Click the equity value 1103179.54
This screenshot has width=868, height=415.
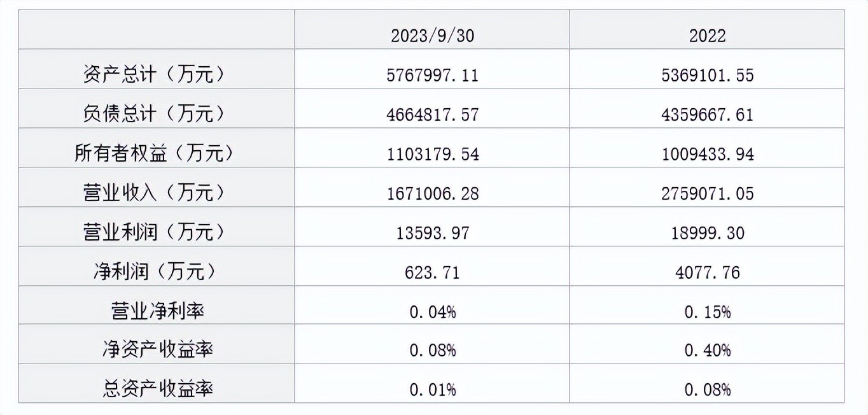tap(432, 153)
